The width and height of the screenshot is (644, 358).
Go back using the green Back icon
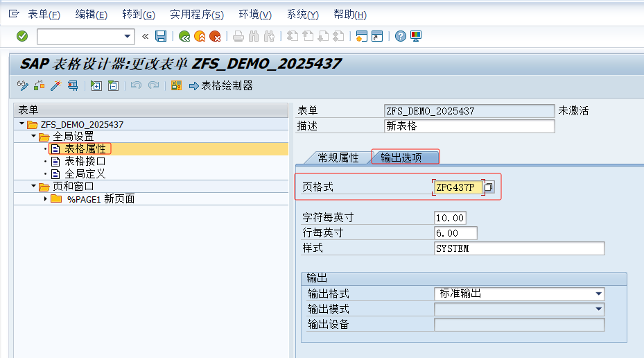click(x=184, y=36)
